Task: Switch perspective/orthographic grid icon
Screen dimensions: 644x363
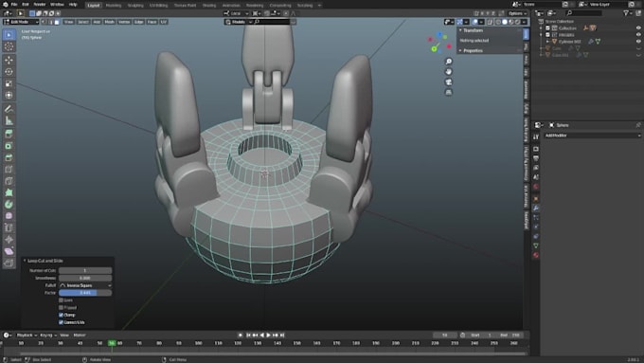Action: [449, 93]
